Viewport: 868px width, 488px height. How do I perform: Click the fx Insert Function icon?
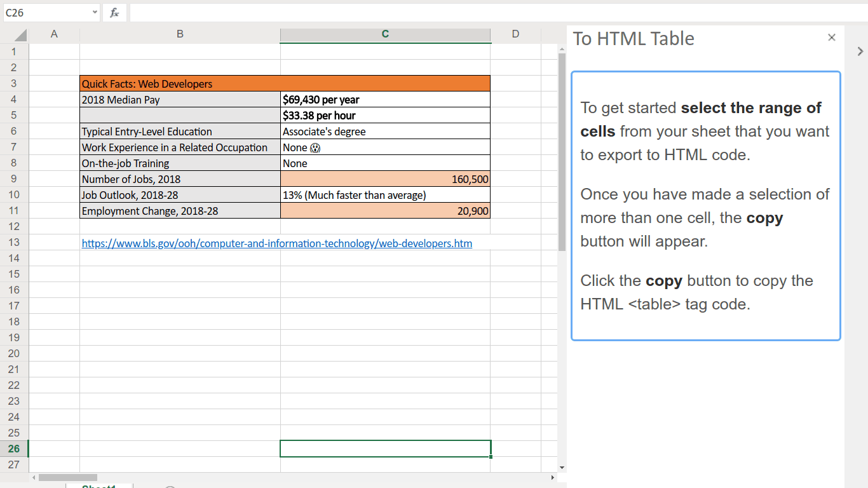point(114,13)
